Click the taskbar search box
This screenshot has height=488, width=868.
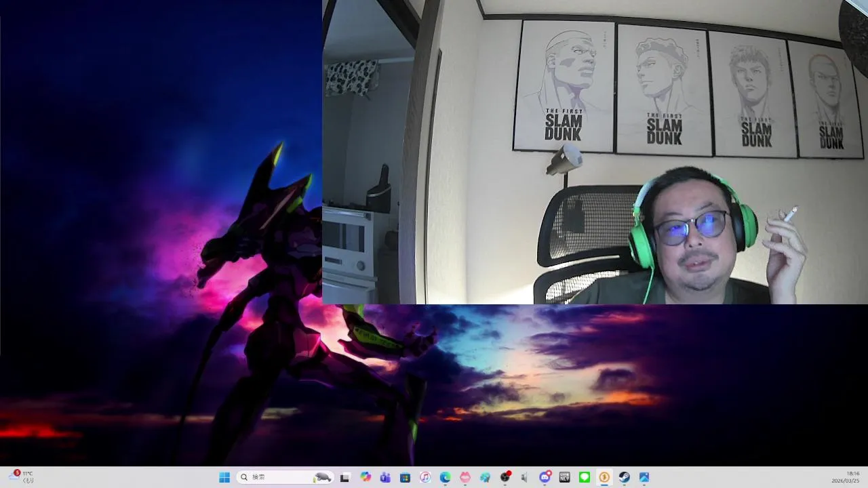click(285, 477)
